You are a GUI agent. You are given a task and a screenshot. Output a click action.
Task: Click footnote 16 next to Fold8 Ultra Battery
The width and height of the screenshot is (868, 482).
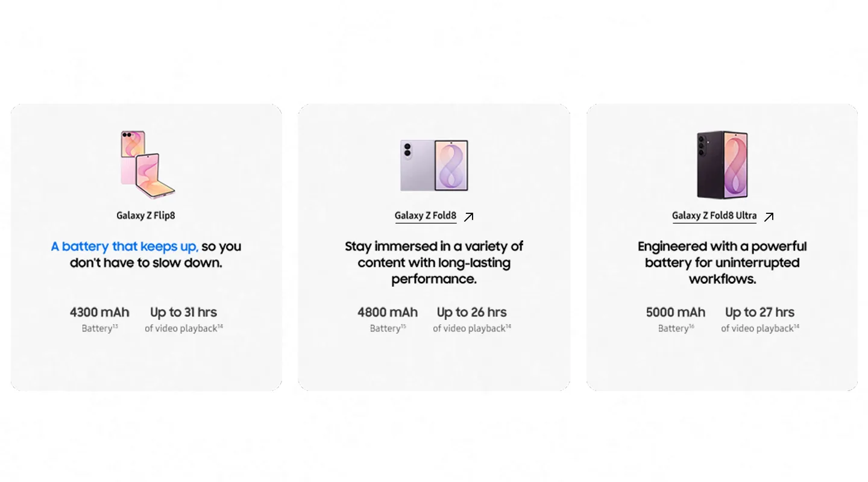(691, 326)
